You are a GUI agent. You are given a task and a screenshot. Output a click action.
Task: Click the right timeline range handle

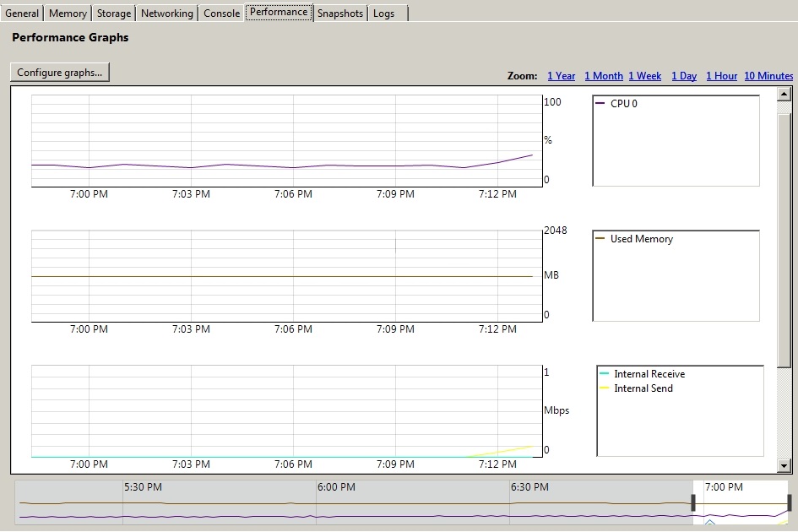tap(789, 502)
